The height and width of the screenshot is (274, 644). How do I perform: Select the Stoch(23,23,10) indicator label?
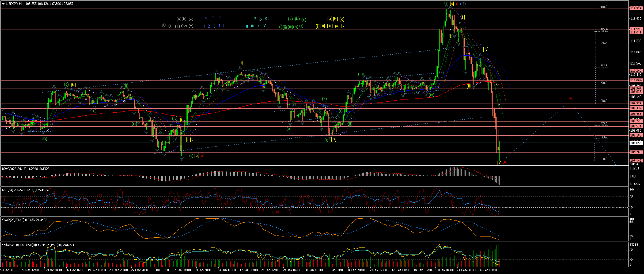point(13,220)
